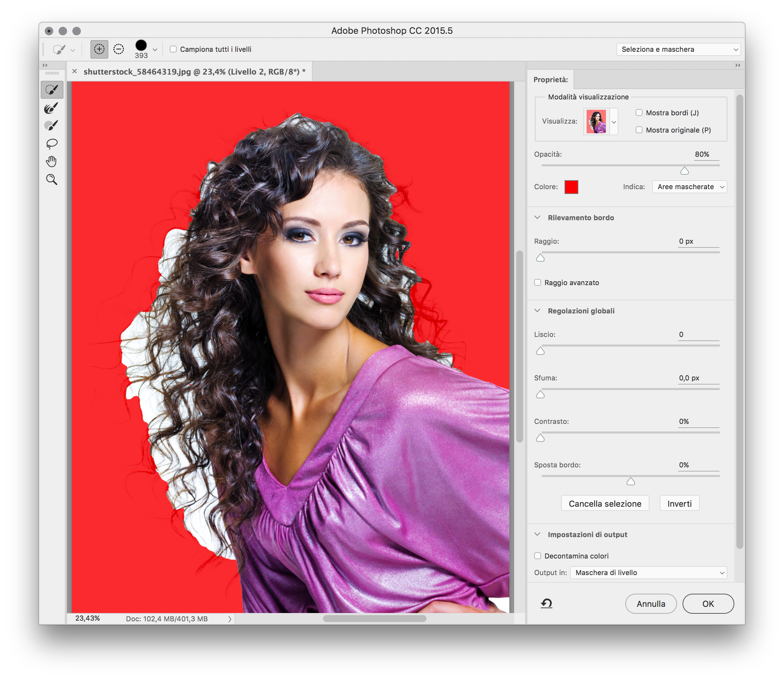Click the add to selection mode icon

(x=99, y=49)
